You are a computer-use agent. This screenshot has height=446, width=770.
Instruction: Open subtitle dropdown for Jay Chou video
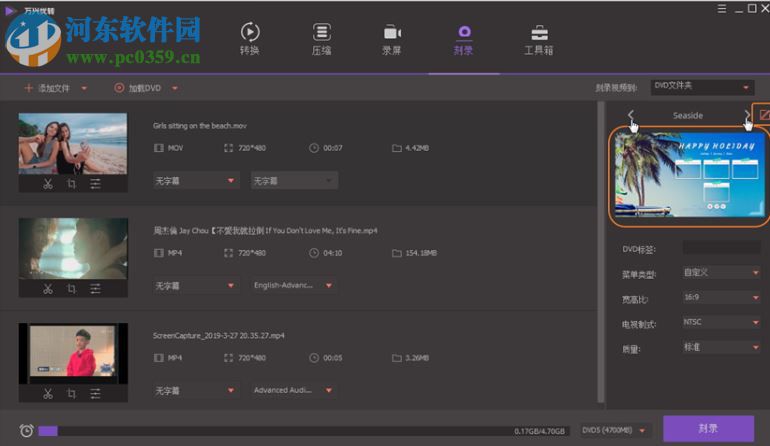pyautogui.click(x=196, y=285)
